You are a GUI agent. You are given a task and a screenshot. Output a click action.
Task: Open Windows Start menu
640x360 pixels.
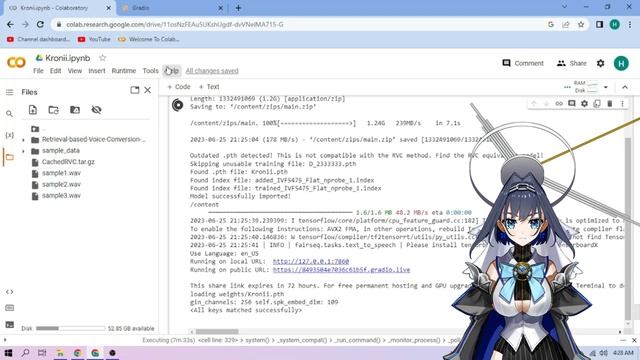point(8,353)
